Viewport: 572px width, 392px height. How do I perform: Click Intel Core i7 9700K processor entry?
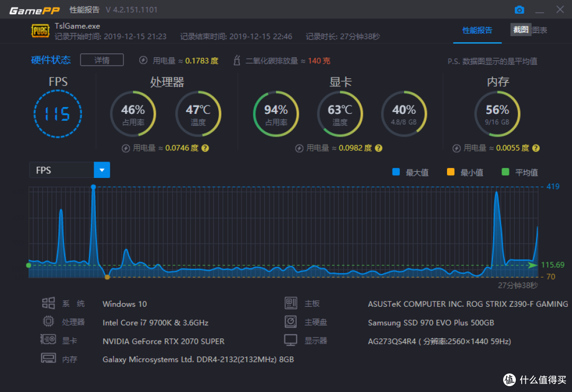tap(155, 323)
